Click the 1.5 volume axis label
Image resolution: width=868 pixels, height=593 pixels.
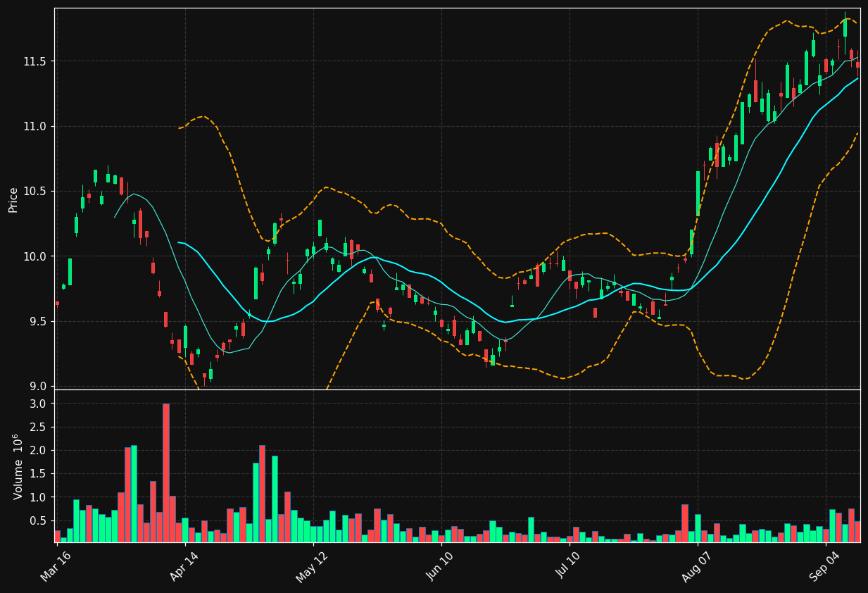pos(38,474)
